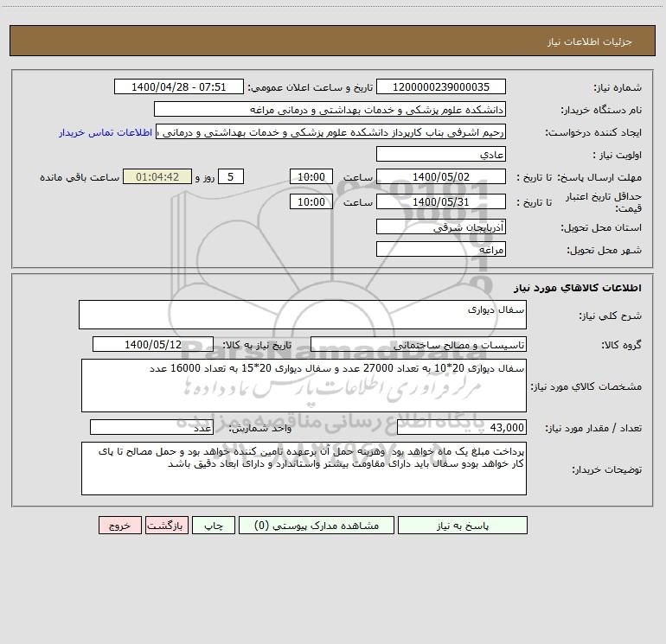Open اطلاعات تماس خریدار link
The width and height of the screenshot is (666, 644).
(106, 132)
